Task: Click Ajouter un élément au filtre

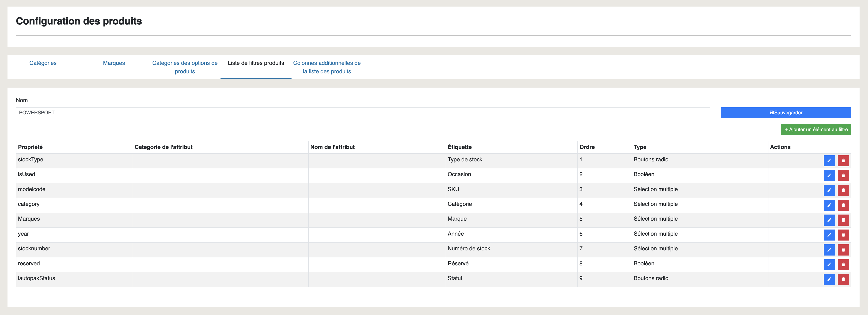Action: [816, 130]
